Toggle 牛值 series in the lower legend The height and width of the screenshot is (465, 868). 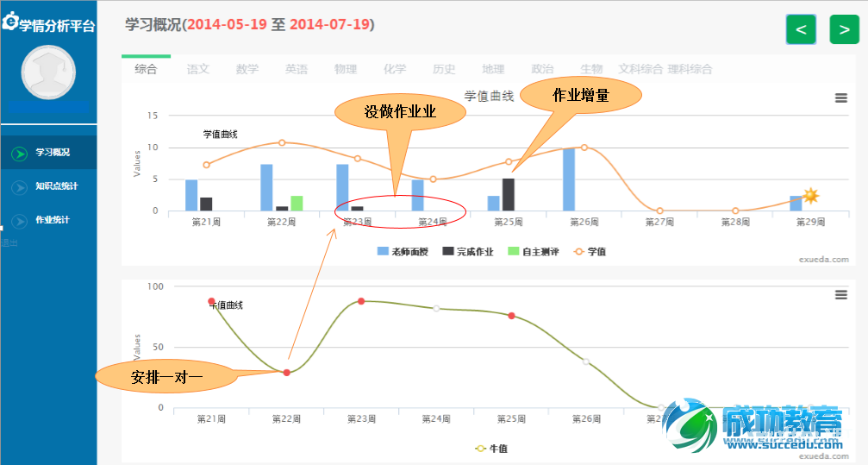click(491, 449)
